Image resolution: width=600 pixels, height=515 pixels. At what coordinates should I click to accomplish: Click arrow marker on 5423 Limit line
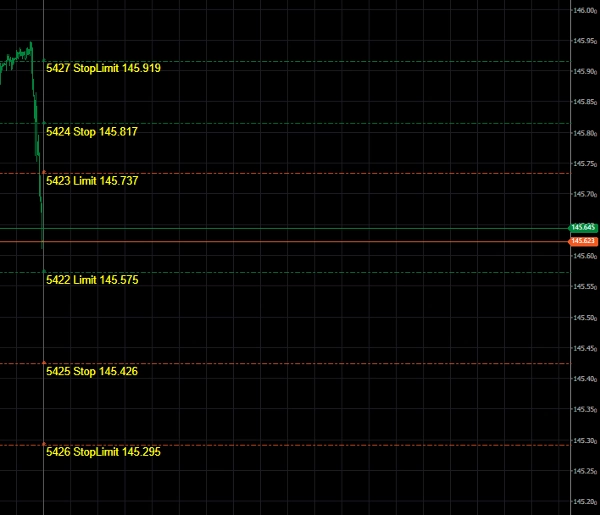click(x=44, y=173)
